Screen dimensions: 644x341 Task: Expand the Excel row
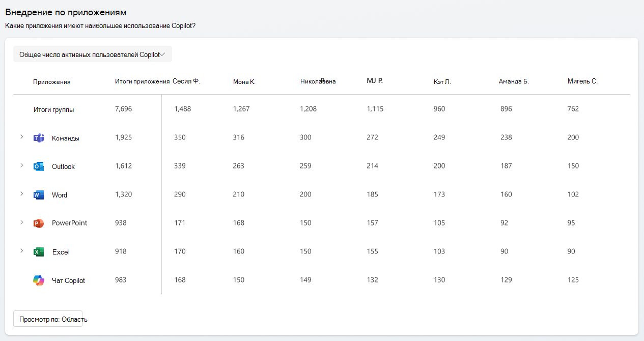point(21,251)
